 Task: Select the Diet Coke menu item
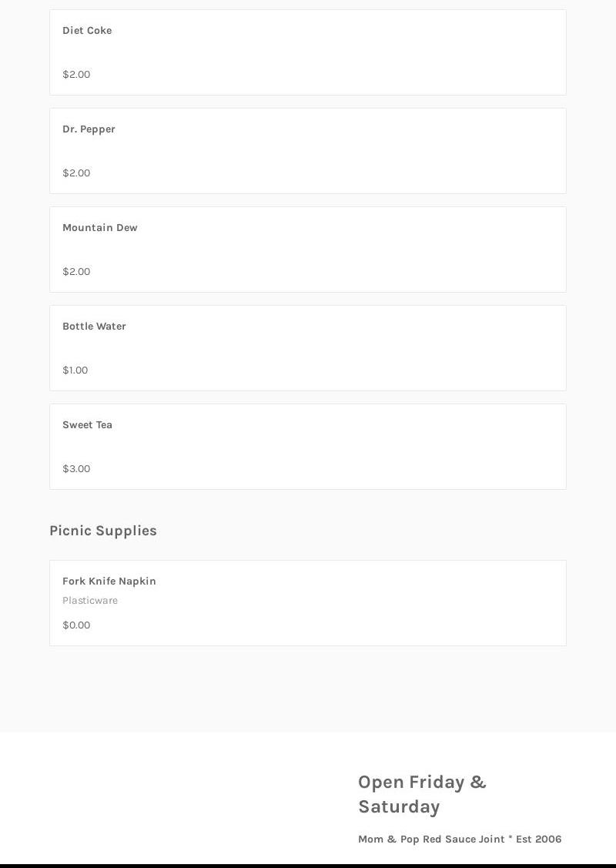click(87, 31)
